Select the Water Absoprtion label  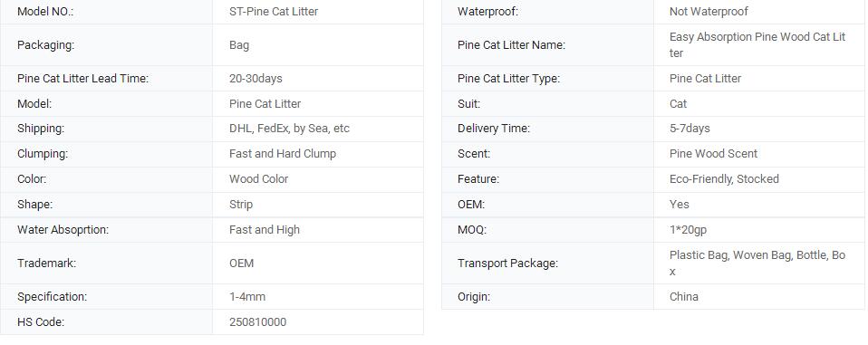point(63,230)
